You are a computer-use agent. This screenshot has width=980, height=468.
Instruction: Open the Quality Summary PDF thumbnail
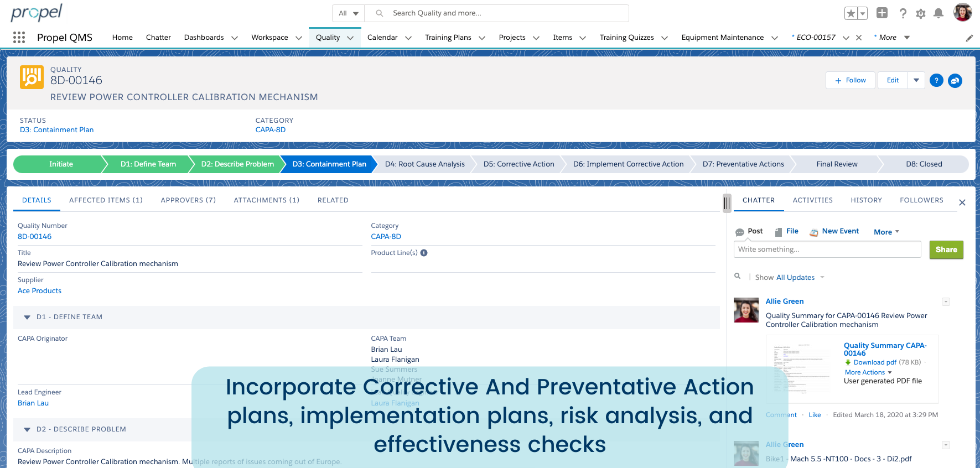802,368
